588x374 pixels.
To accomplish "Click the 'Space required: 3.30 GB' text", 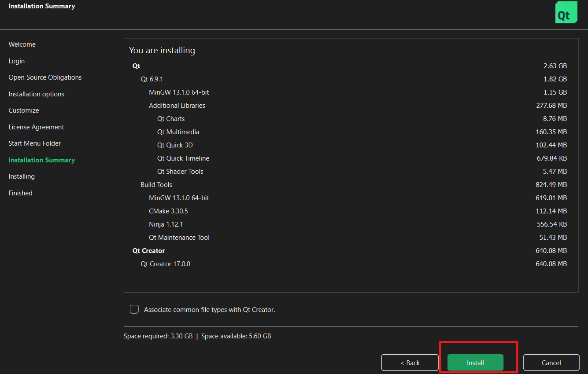I will pyautogui.click(x=158, y=336).
